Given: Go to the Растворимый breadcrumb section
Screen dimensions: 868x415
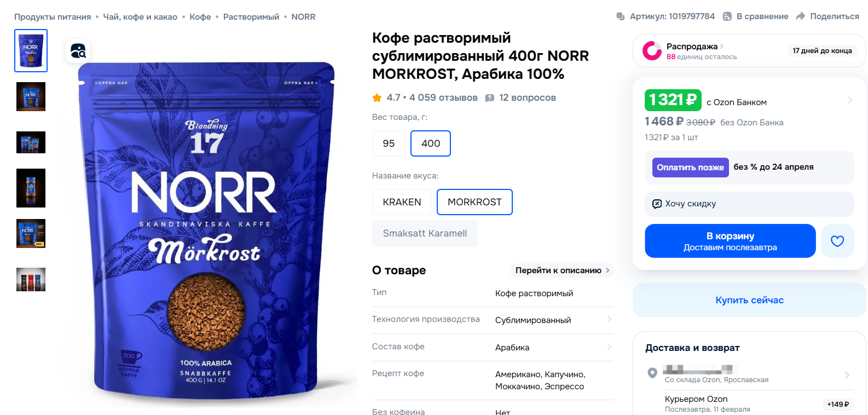Looking at the screenshot, I should point(251,17).
